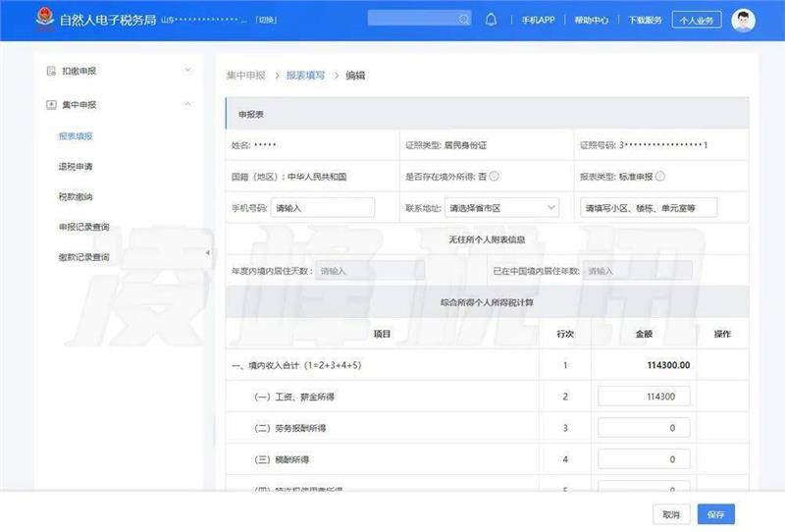
Task: Open 申报记录查询 in the sidebar
Action: click(x=83, y=227)
